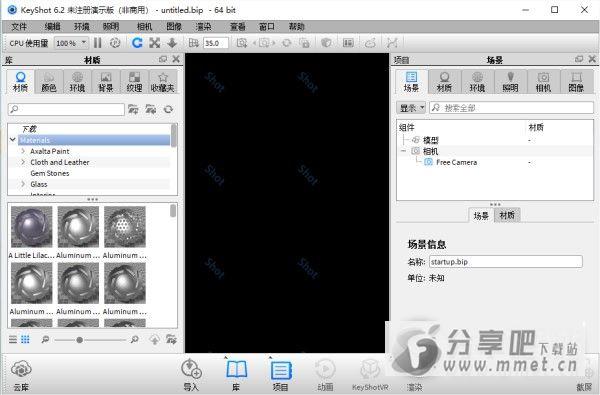Collapse the Camera (相机) tree node

click(403, 151)
